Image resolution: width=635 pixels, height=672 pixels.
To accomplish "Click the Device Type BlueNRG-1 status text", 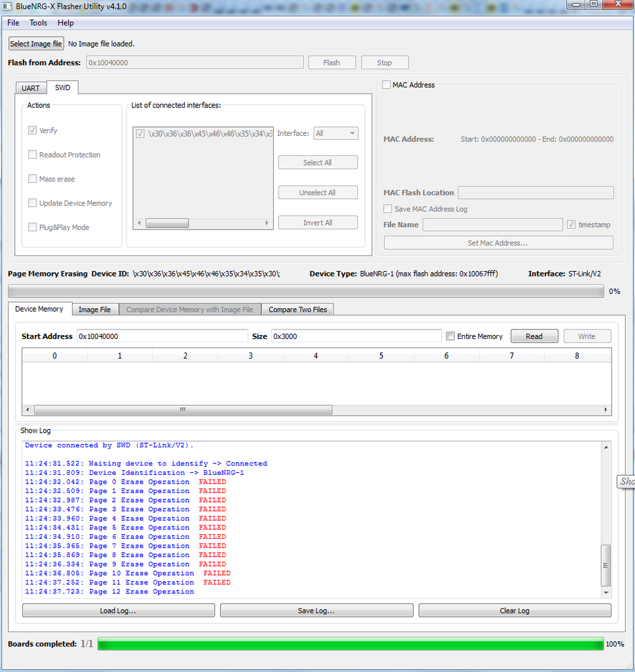I will [404, 274].
